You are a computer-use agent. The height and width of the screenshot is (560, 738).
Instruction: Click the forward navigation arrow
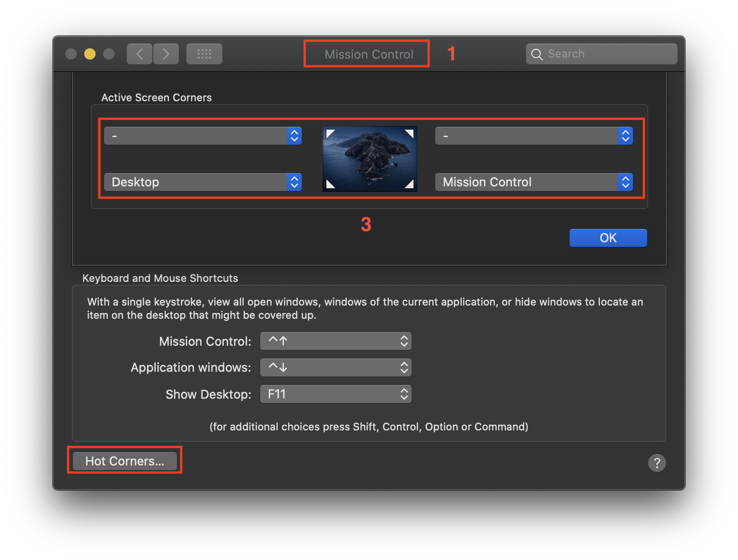[166, 54]
